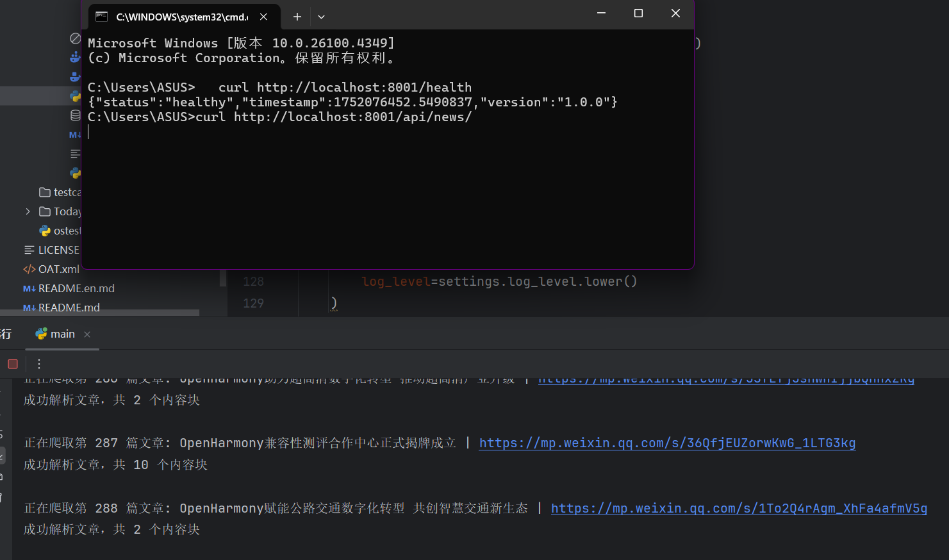Open a new terminal tab with plus
Viewport: 949px width, 560px height.
[297, 17]
